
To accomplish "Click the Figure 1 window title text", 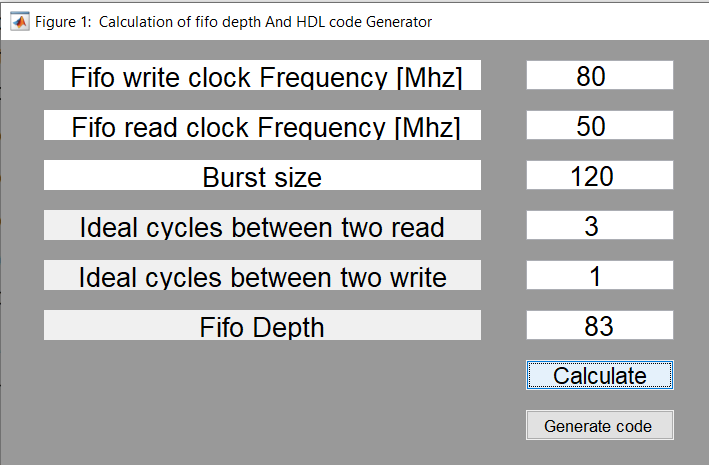I will click(x=233, y=22).
